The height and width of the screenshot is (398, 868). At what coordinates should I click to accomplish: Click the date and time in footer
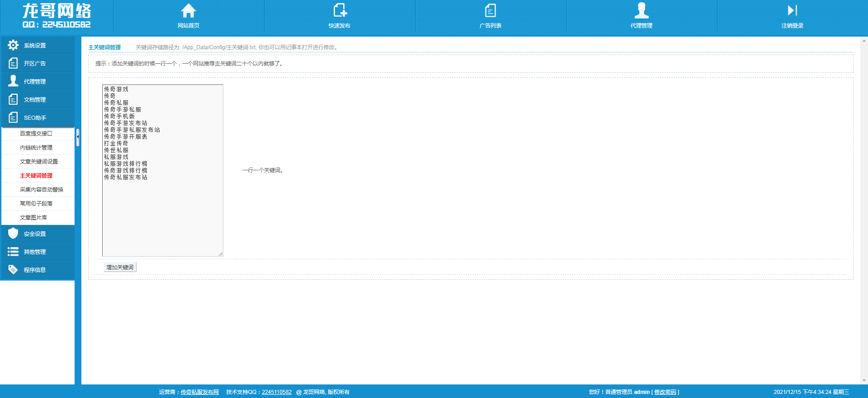pos(811,392)
